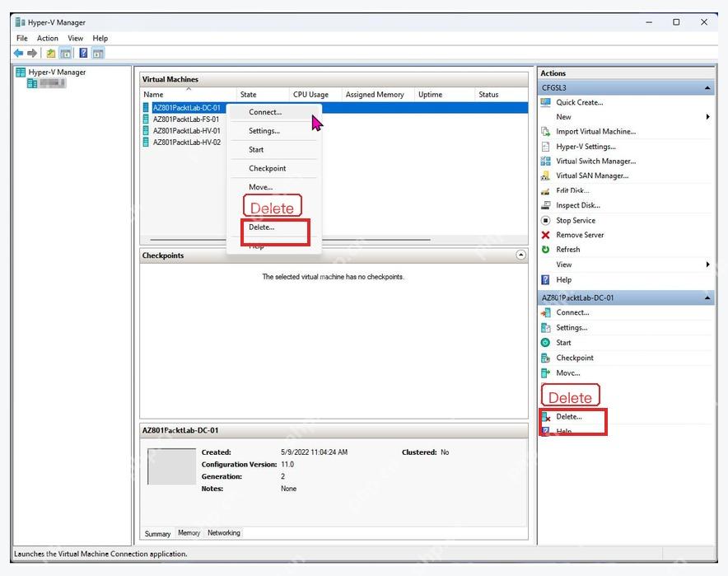Click the blue Help question-mark toolbar icon

click(83, 54)
